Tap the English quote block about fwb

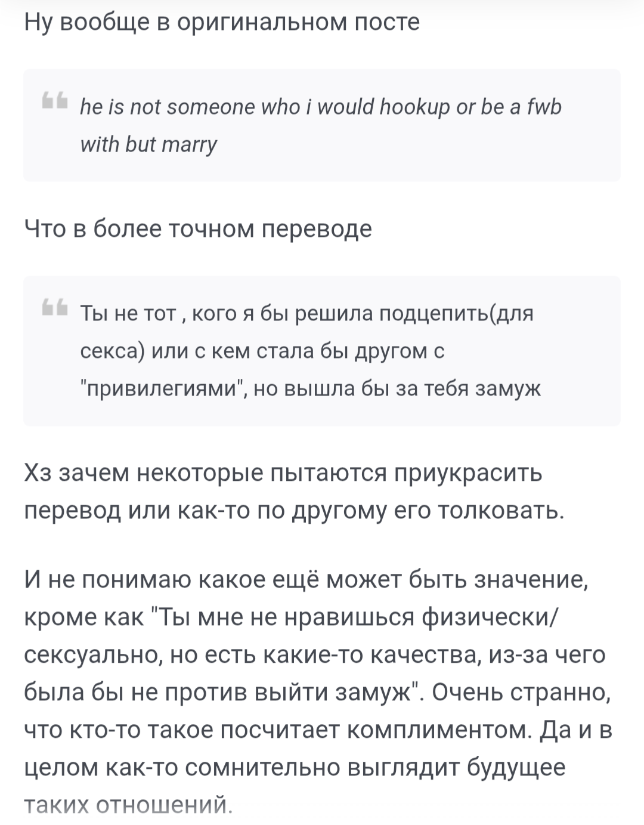[322, 125]
